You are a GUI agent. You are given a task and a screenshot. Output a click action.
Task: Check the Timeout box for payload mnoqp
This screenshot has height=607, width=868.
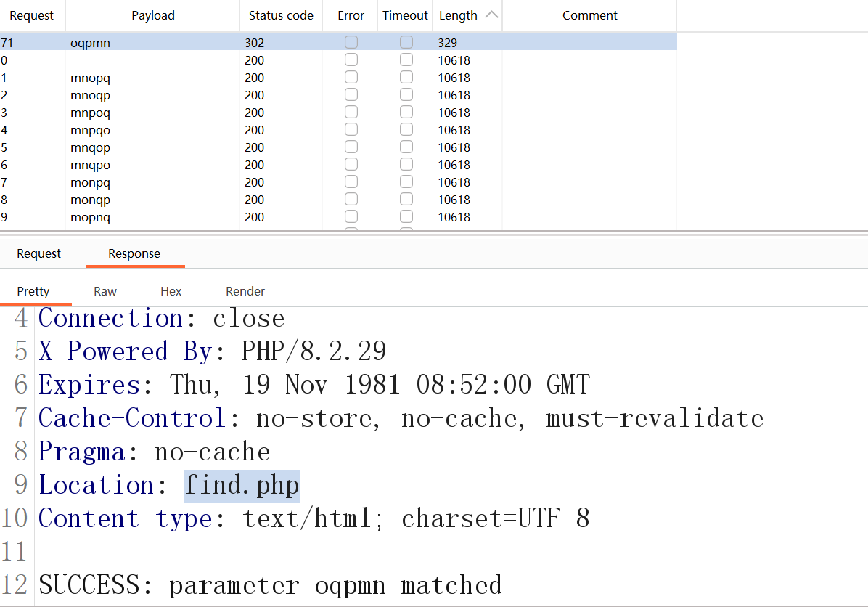pyautogui.click(x=406, y=95)
